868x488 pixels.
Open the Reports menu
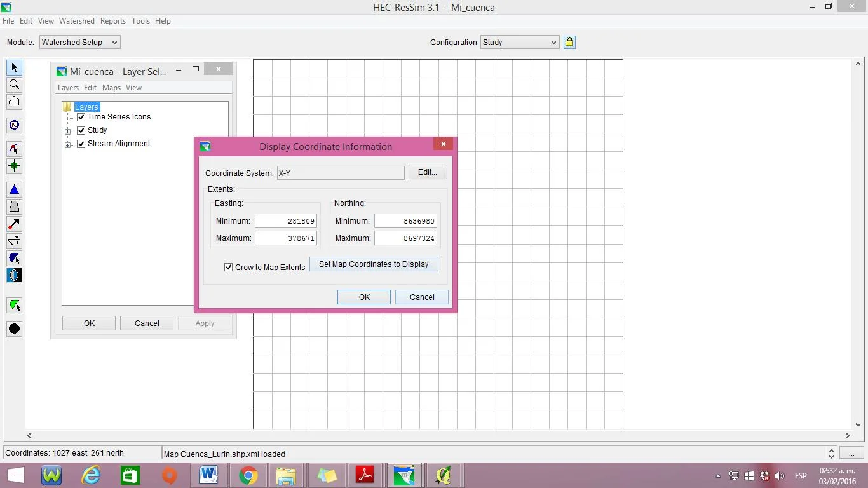[113, 21]
